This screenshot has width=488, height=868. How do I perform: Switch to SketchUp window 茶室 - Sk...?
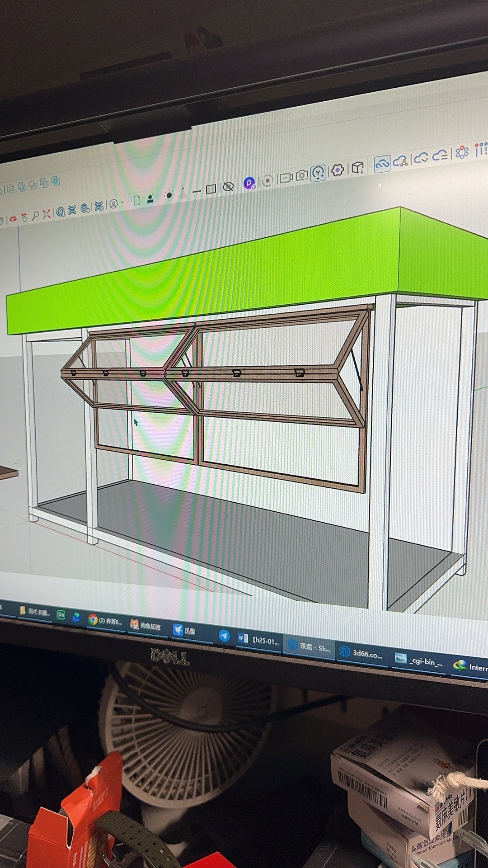click(x=310, y=646)
